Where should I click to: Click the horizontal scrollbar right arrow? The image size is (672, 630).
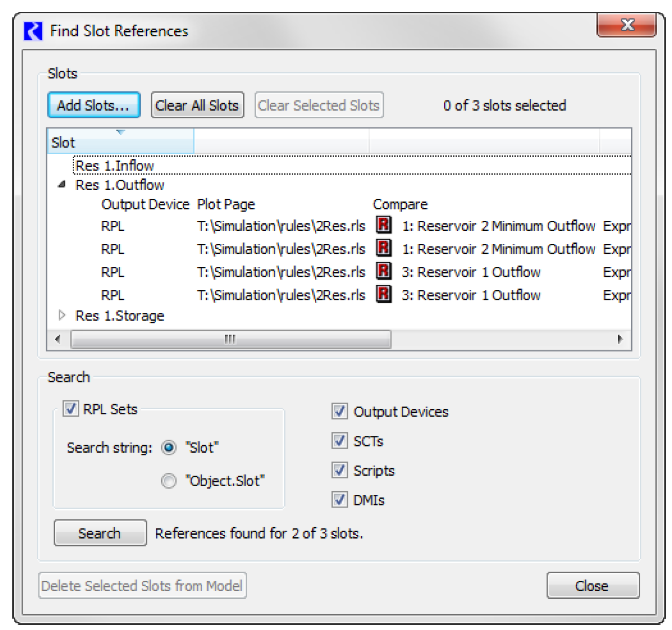(x=620, y=339)
